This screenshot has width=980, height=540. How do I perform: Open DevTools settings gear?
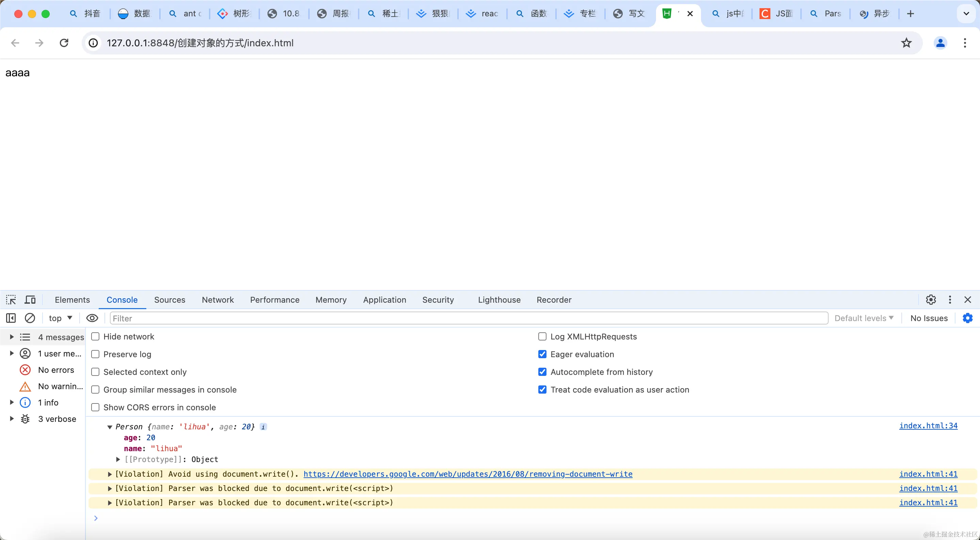(x=931, y=300)
